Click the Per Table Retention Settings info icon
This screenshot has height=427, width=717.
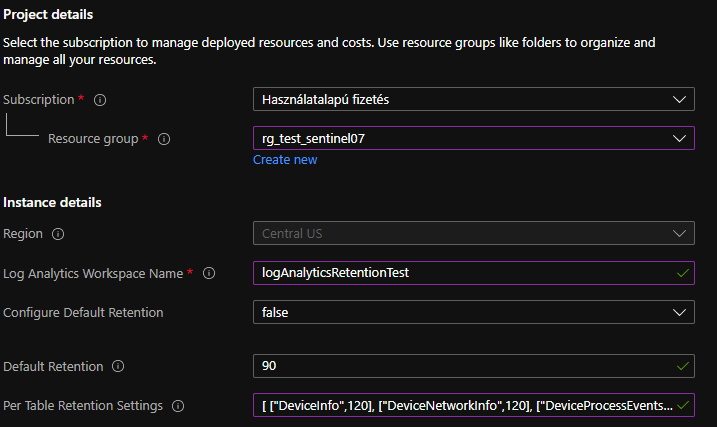click(178, 406)
